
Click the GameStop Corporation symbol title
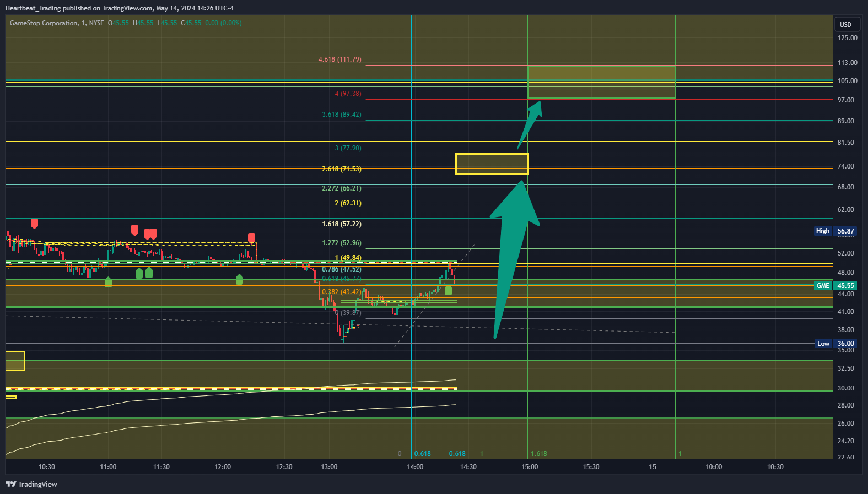point(44,23)
